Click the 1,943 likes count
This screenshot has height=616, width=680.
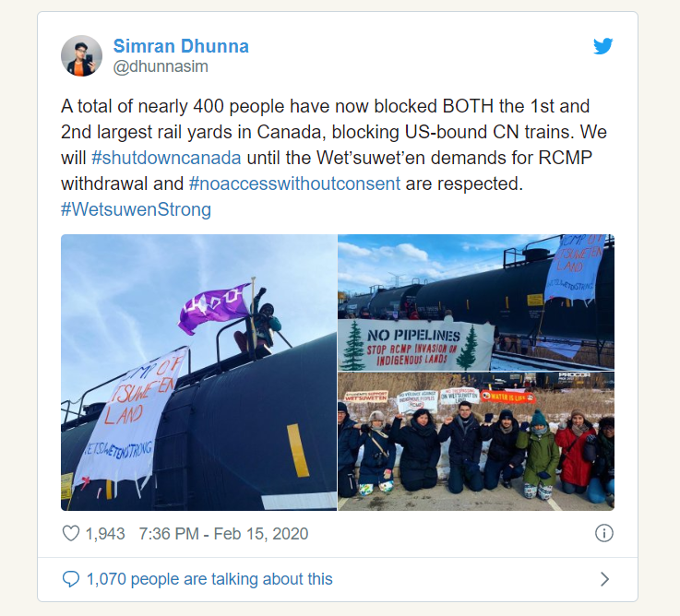[105, 534]
